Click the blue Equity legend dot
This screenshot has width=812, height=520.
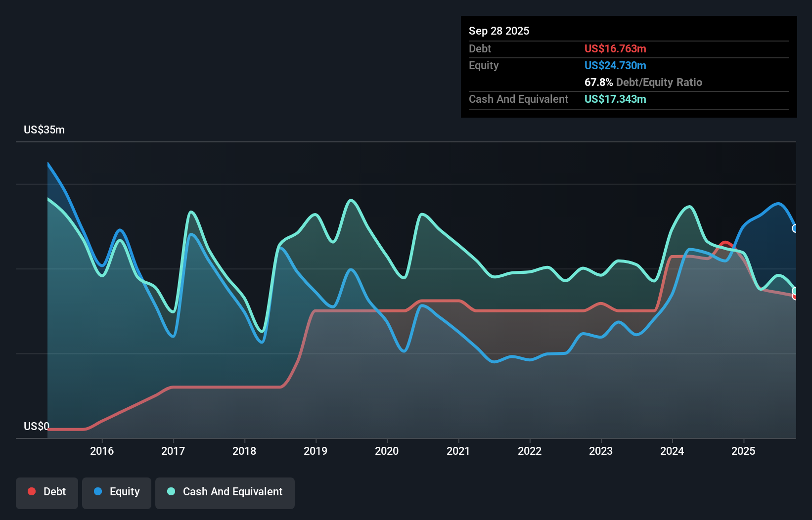(x=98, y=491)
